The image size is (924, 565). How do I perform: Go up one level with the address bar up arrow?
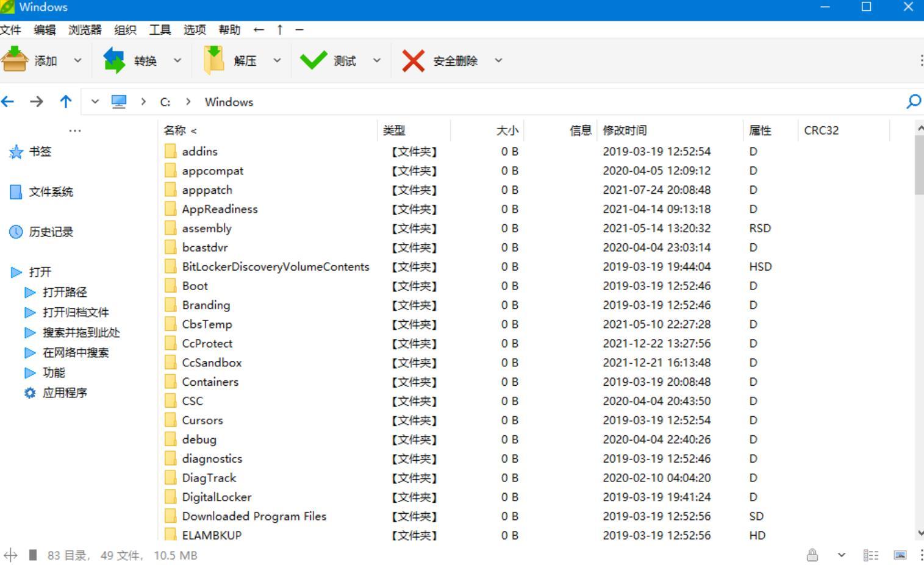[x=66, y=102]
